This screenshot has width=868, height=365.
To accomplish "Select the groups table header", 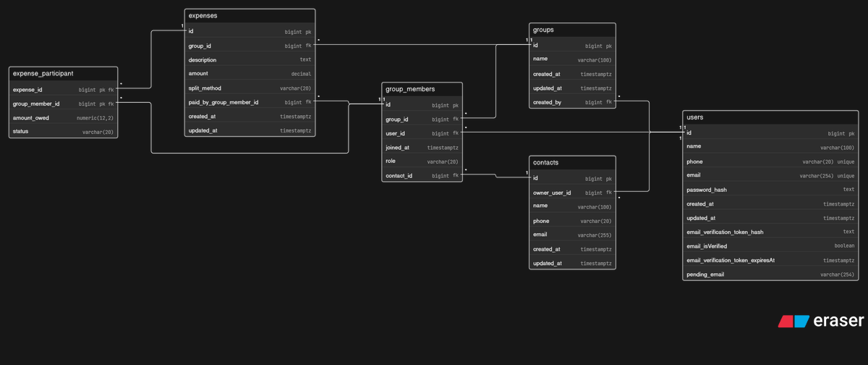I will 572,30.
